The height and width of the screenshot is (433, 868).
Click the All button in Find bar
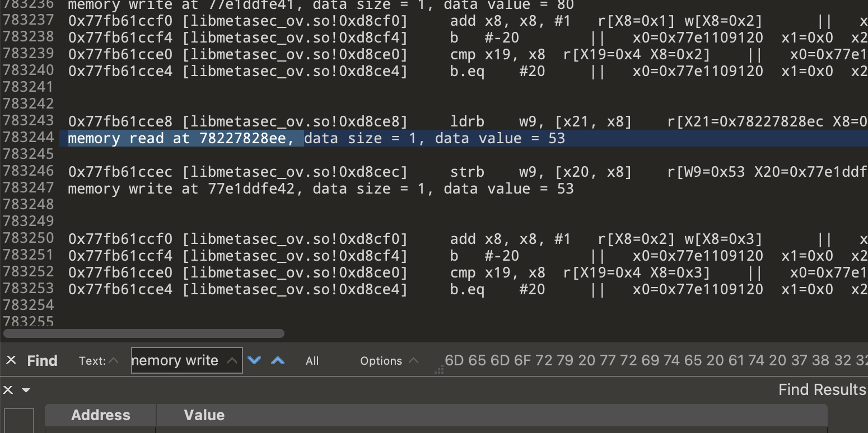(312, 361)
